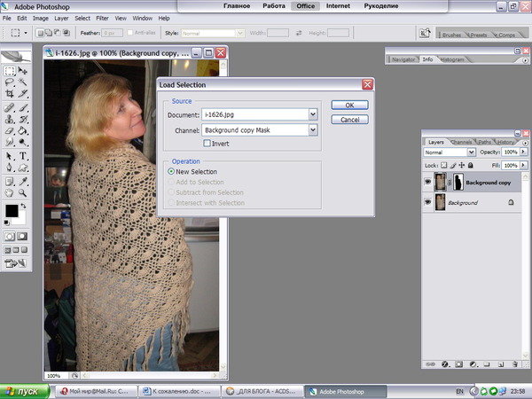The width and height of the screenshot is (532, 399).
Task: Hide the Background copy layer
Action: 427,182
